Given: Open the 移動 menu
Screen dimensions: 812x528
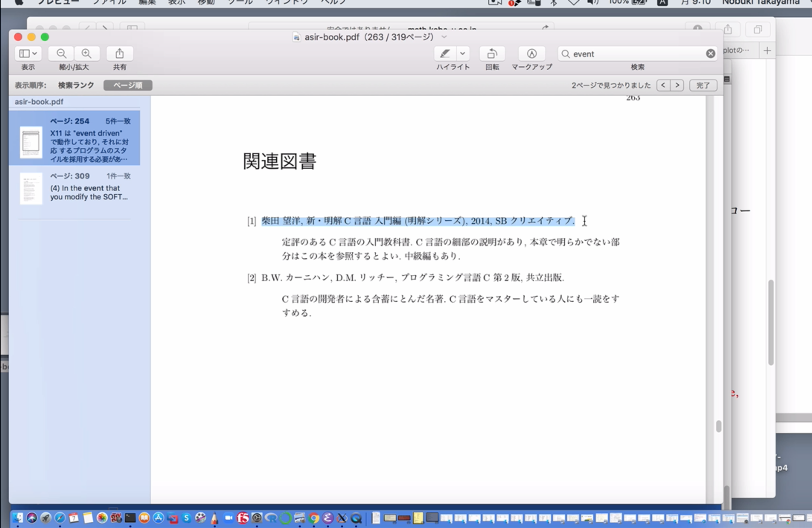Looking at the screenshot, I should point(206,2).
